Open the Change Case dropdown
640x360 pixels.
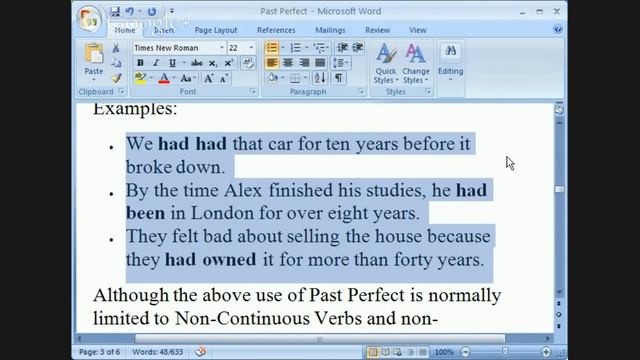click(x=188, y=78)
